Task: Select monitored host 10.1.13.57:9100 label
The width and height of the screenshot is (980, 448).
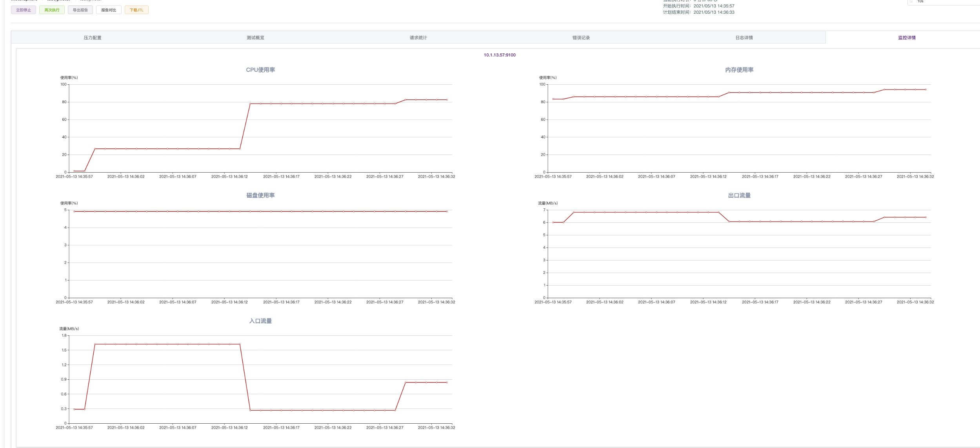Action: pyautogui.click(x=500, y=55)
